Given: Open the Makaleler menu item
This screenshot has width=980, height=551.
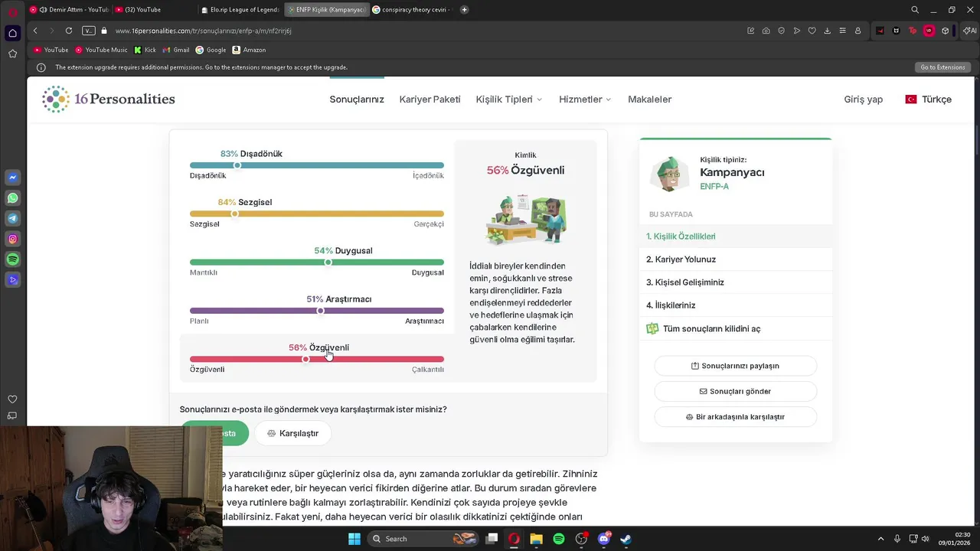Looking at the screenshot, I should point(649,99).
